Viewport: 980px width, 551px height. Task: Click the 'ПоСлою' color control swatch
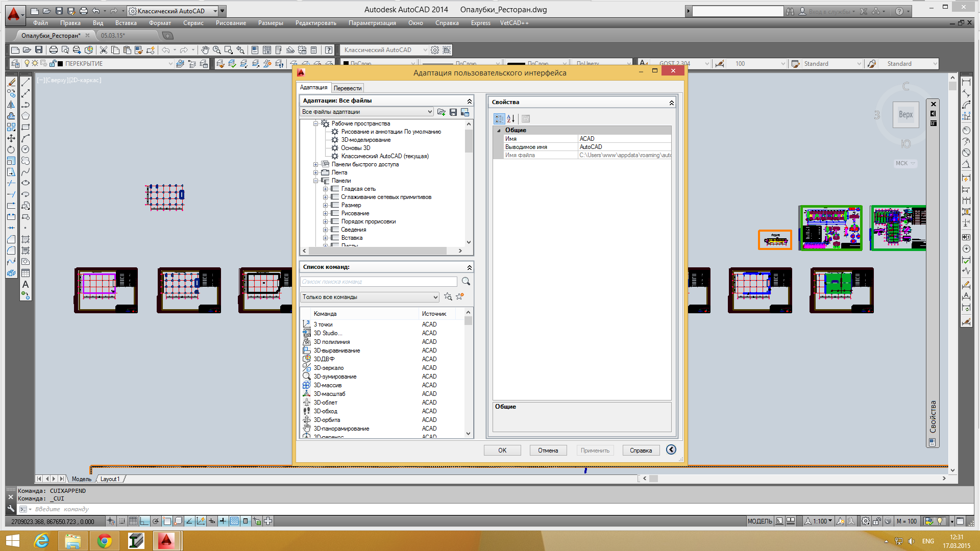pos(346,64)
